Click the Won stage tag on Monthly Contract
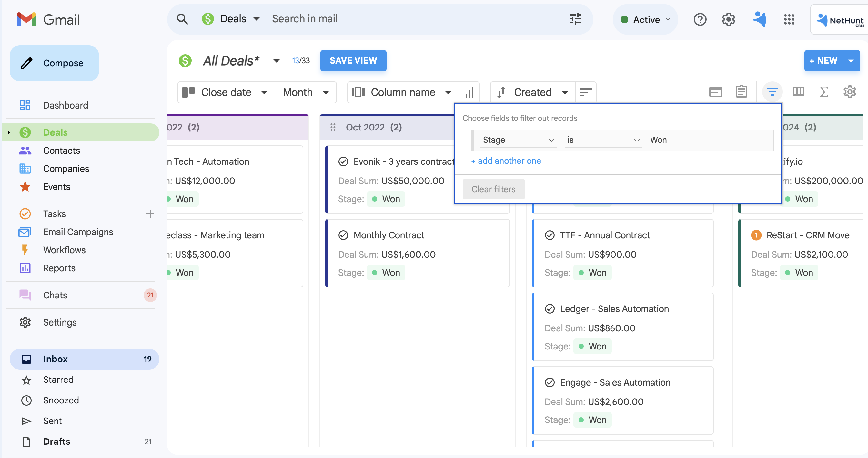This screenshot has width=868, height=458. pyautogui.click(x=386, y=273)
